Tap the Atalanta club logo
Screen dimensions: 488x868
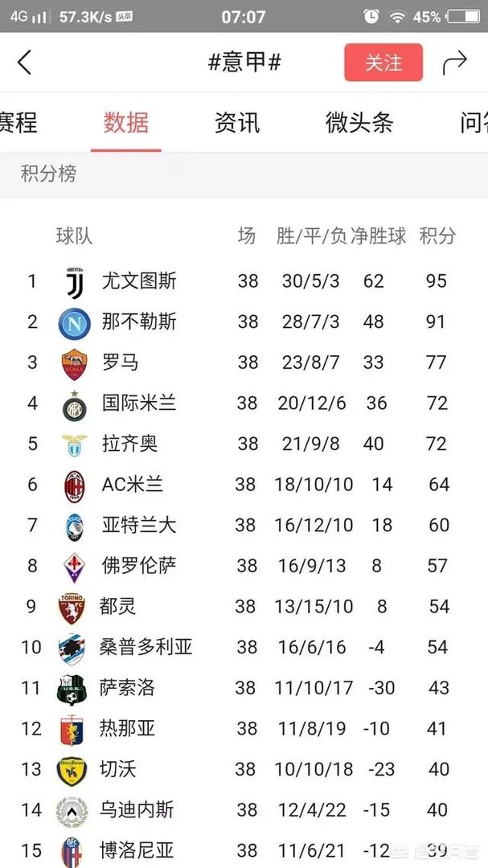pos(74,526)
